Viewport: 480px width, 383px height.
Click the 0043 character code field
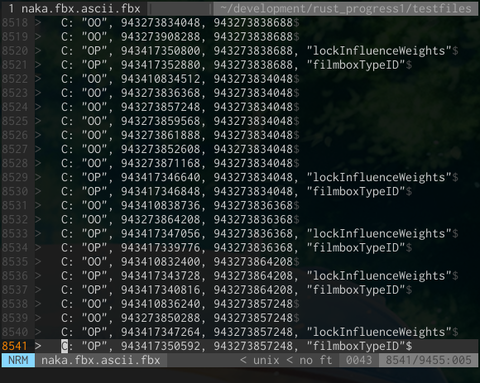point(359,360)
